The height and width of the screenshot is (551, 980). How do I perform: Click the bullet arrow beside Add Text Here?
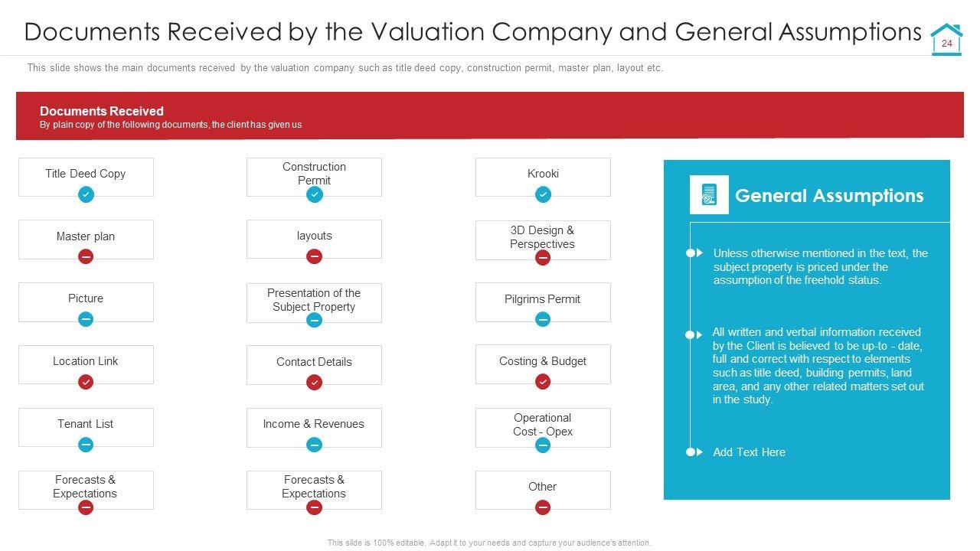694,452
